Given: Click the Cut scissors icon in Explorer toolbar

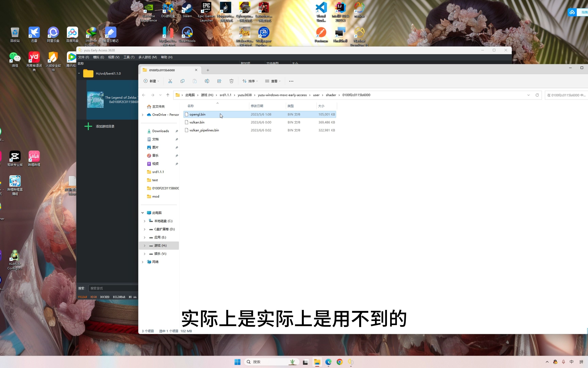Looking at the screenshot, I should click(x=170, y=81).
